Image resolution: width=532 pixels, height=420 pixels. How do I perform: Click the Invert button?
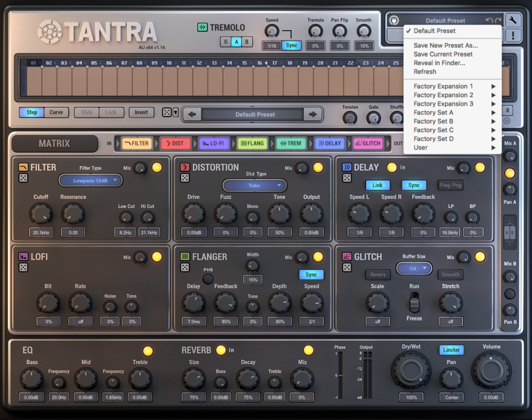point(141,112)
